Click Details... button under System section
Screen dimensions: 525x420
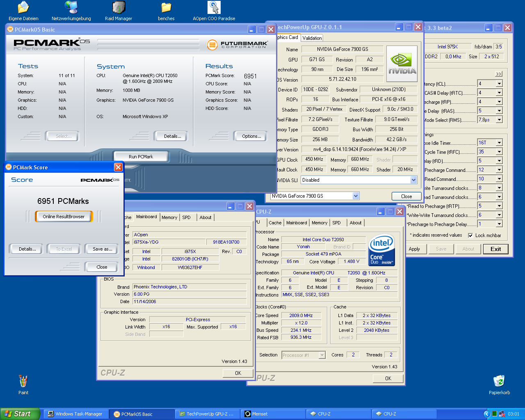tap(172, 136)
